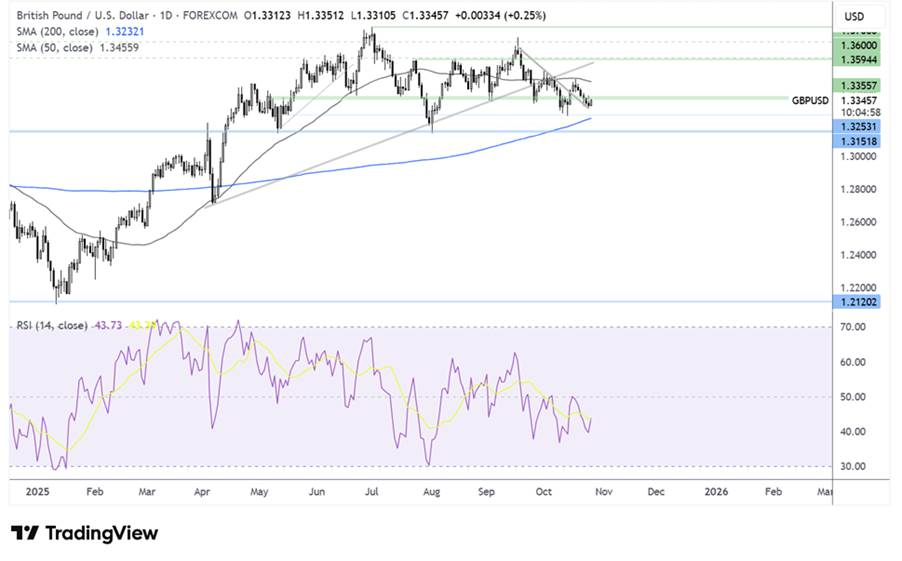Click the RSI 40.00 axis label
This screenshot has width=902, height=561.
pyautogui.click(x=853, y=432)
